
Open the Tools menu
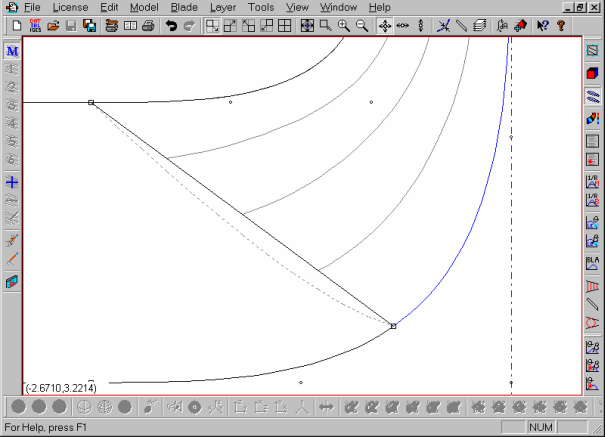261,7
